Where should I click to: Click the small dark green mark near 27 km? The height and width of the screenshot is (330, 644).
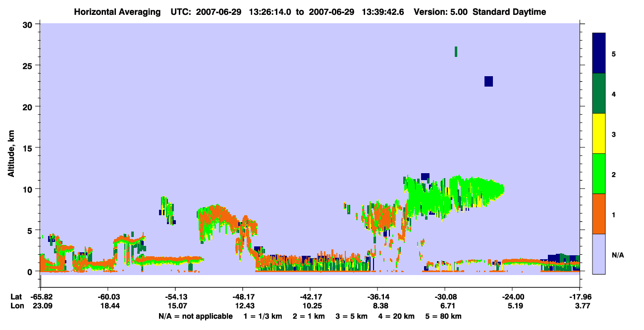tap(456, 51)
